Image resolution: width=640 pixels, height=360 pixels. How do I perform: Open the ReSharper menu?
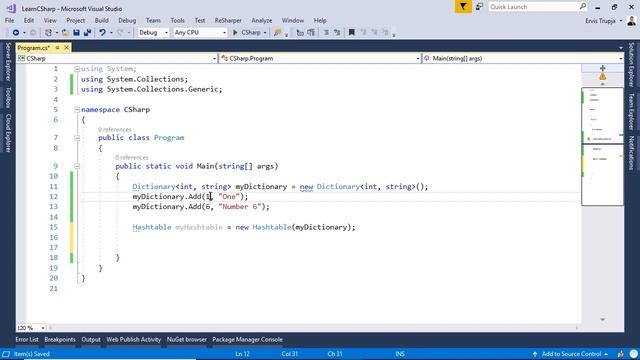point(228,20)
